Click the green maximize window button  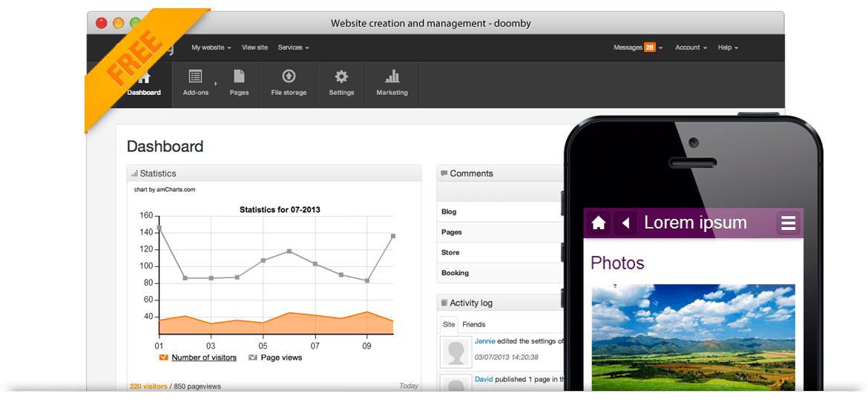pyautogui.click(x=135, y=23)
